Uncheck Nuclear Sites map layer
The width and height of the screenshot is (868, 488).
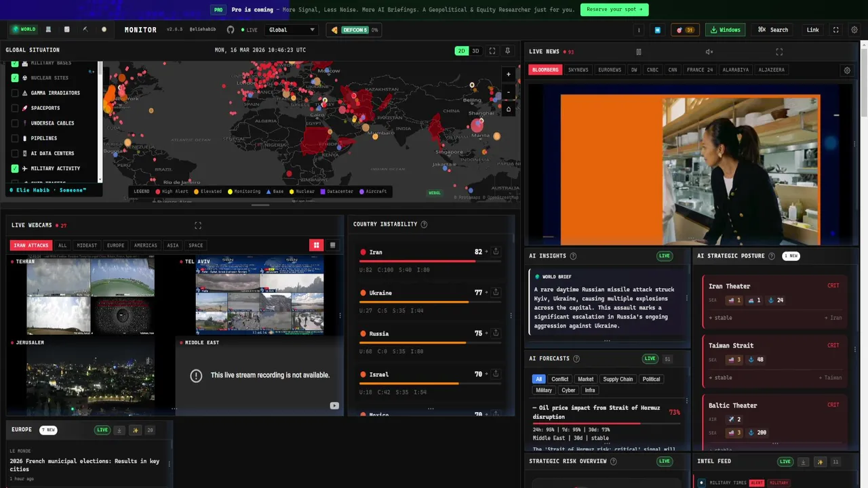[15, 78]
